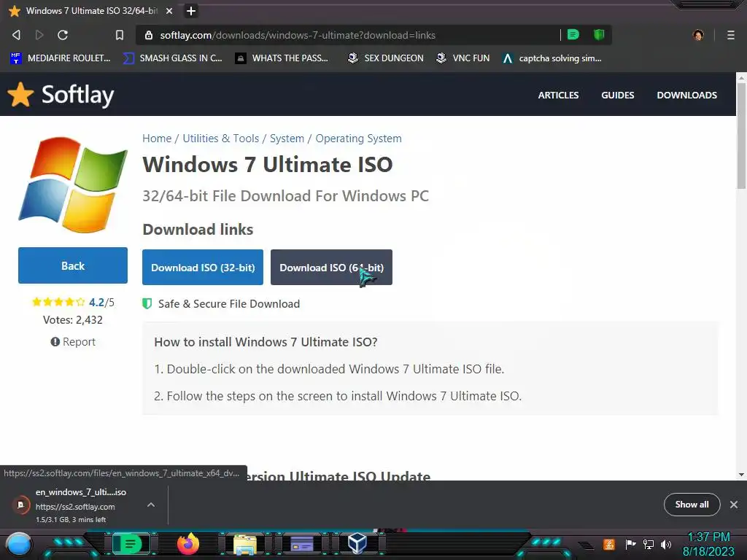Open VNC FUN bookmark
Viewport: 747px width, 560px height.
(462, 58)
